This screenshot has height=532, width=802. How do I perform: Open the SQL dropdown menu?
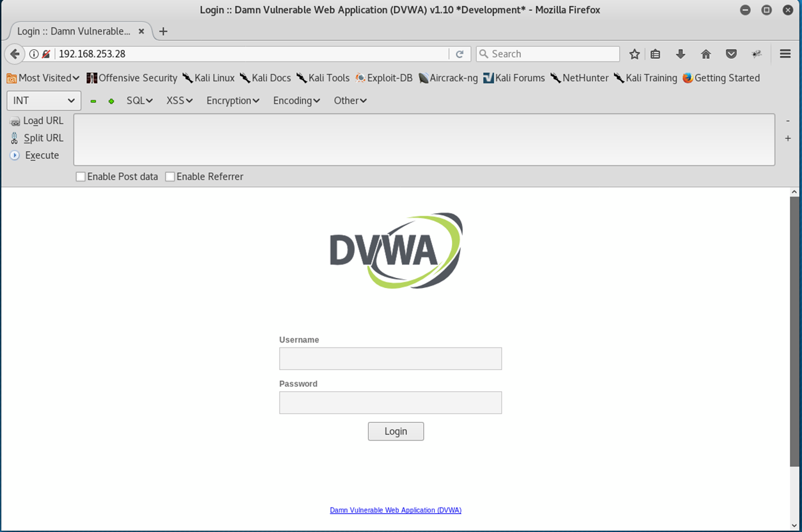140,101
